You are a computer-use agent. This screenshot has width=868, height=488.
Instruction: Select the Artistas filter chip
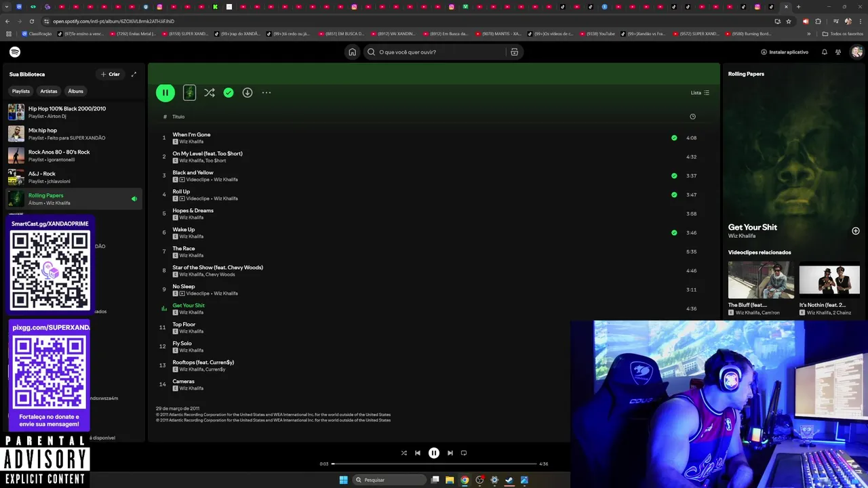coord(49,91)
